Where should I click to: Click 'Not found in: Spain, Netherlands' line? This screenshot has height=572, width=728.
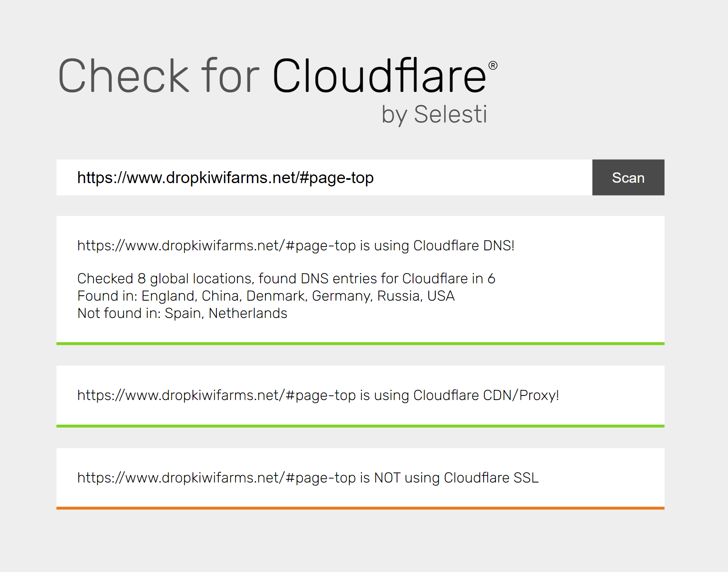click(182, 313)
